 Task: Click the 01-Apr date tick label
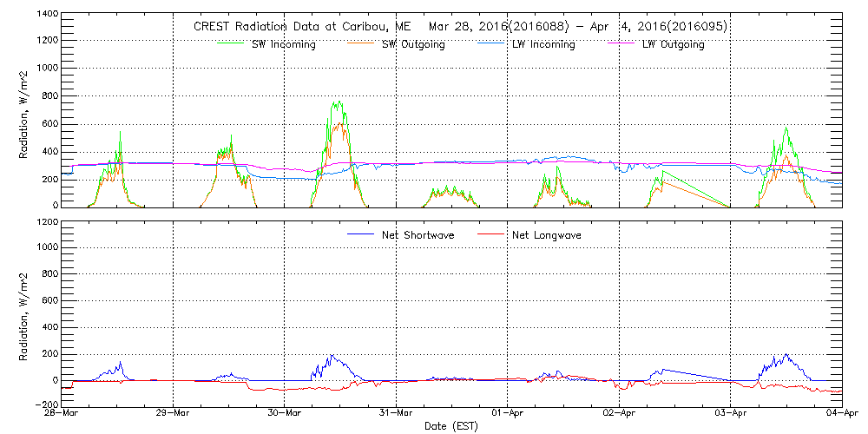508,413
